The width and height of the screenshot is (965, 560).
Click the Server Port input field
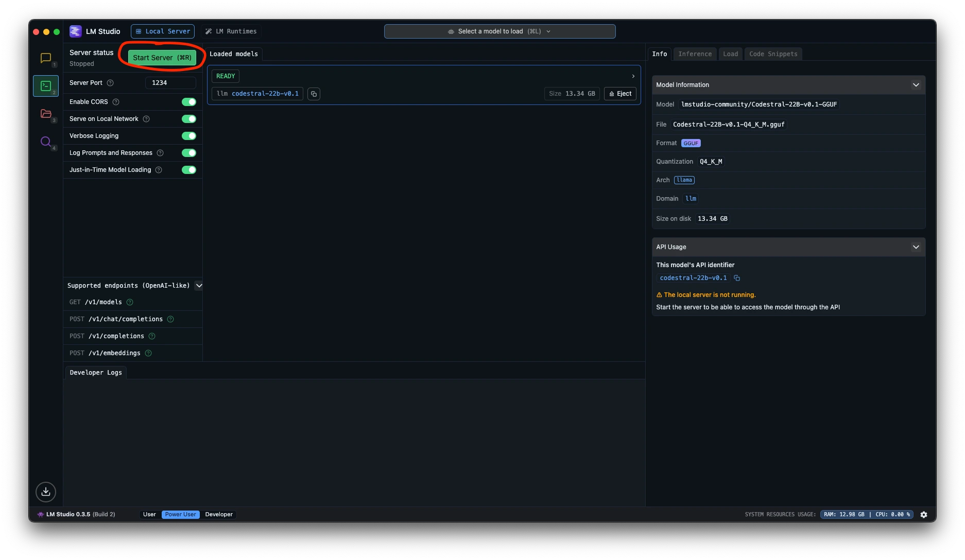click(170, 83)
